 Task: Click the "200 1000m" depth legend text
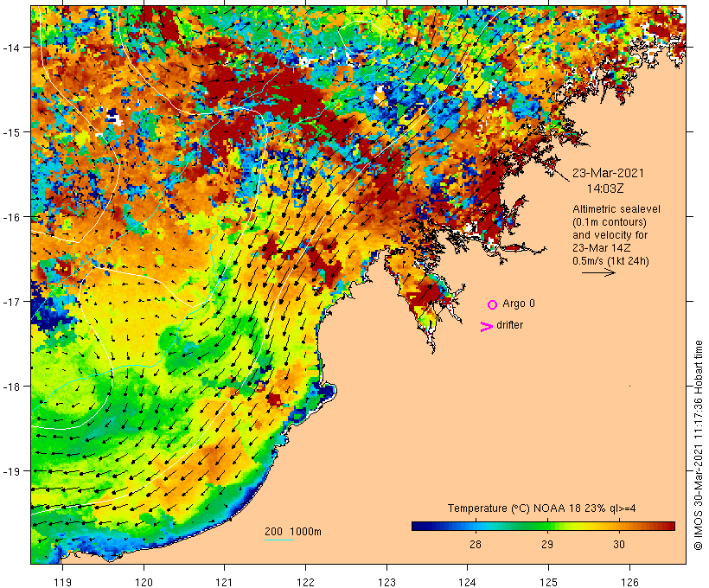[293, 532]
